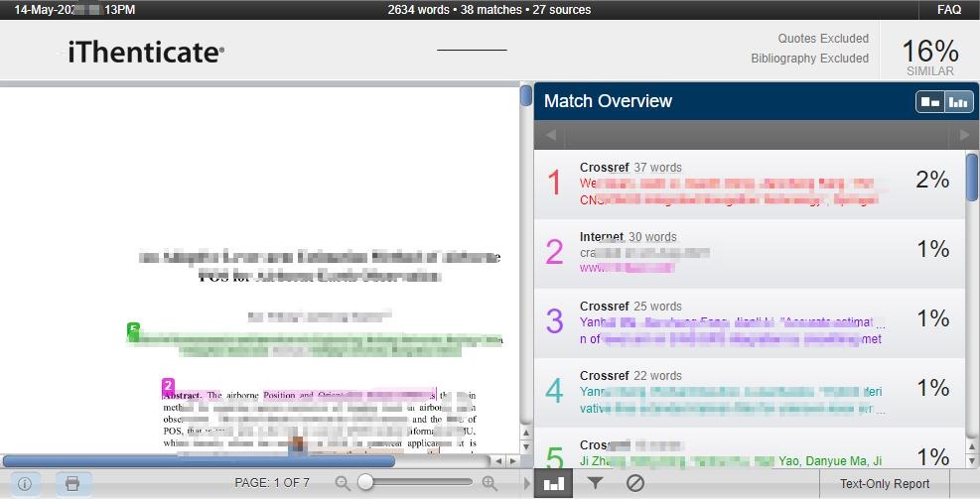Go to next match with right arrow

tap(962, 135)
